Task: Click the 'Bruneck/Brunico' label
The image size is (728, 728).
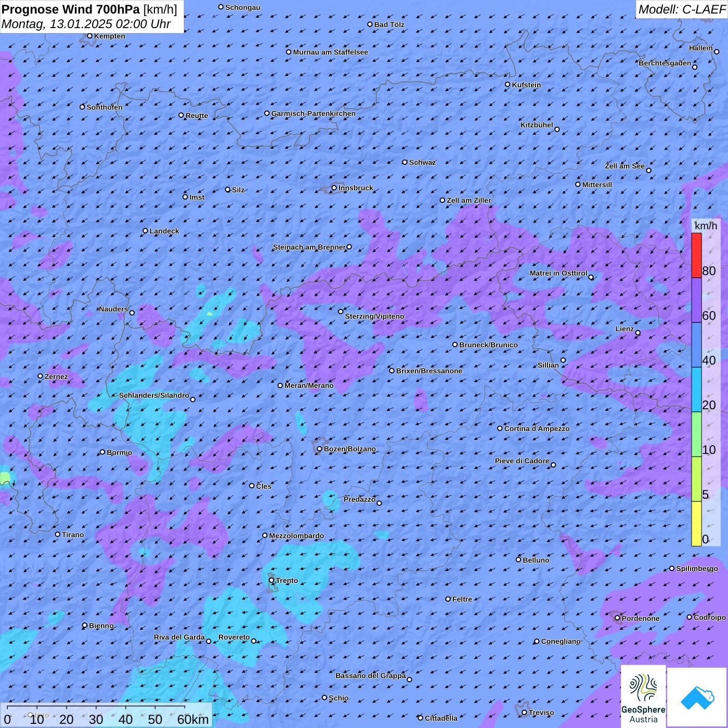Action: [x=488, y=345]
